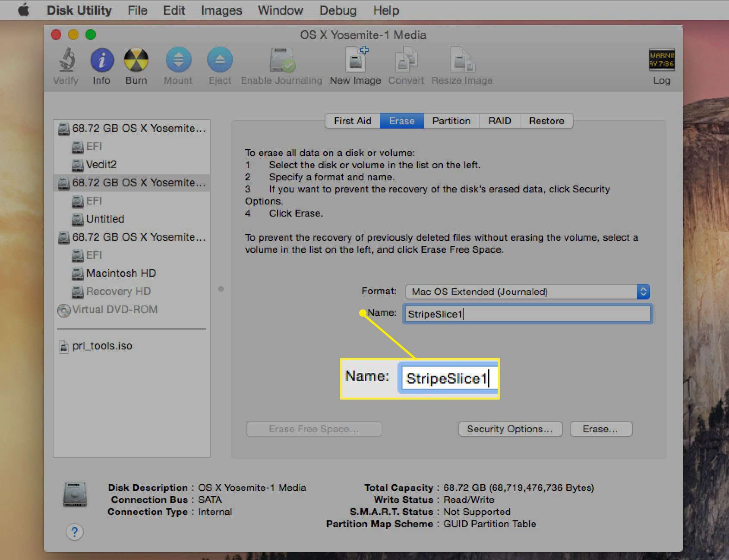The image size is (729, 560).
Task: Close the Disk Utility window
Action: (x=56, y=35)
